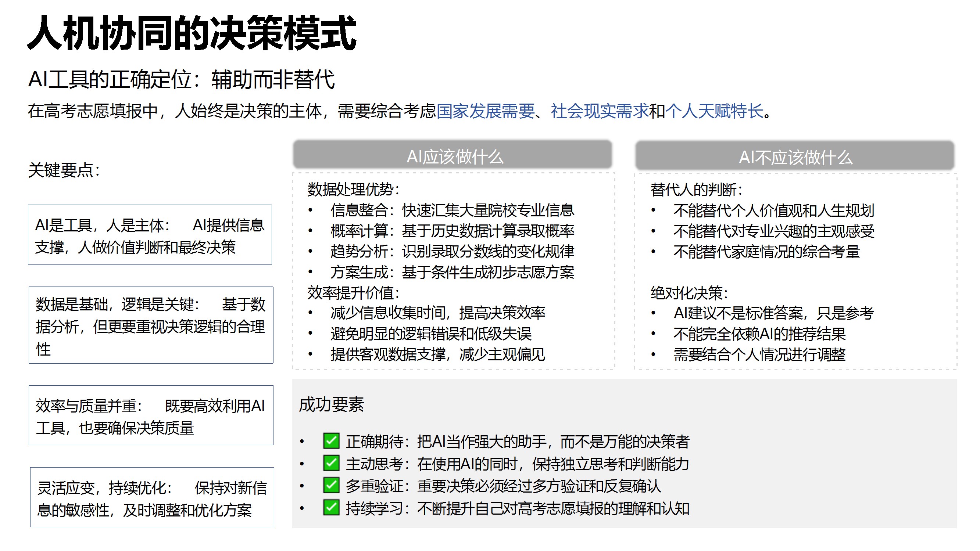The image size is (980, 551).
Task: Click the green checkmark beside 多重验证
Action: click(331, 486)
